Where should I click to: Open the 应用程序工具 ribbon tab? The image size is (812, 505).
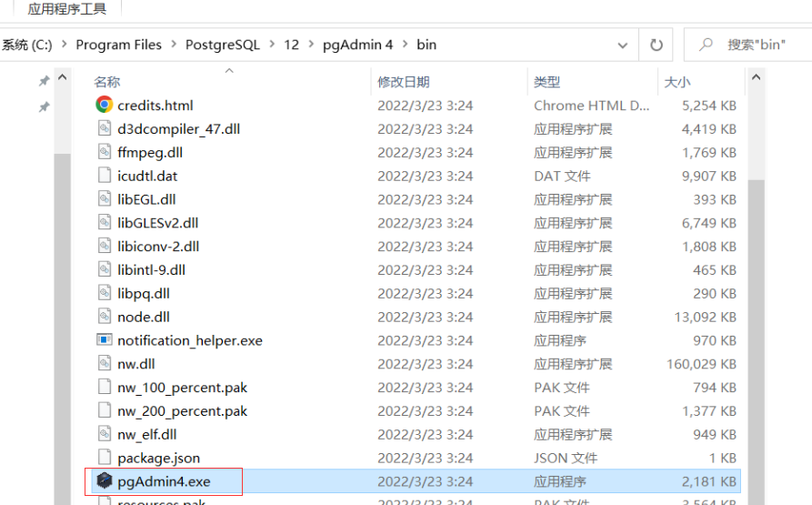66,9
